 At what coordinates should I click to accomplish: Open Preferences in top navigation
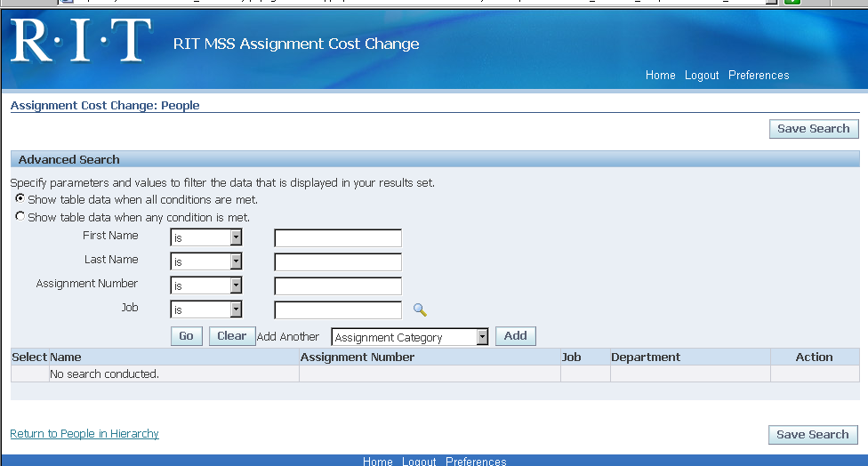click(x=759, y=76)
